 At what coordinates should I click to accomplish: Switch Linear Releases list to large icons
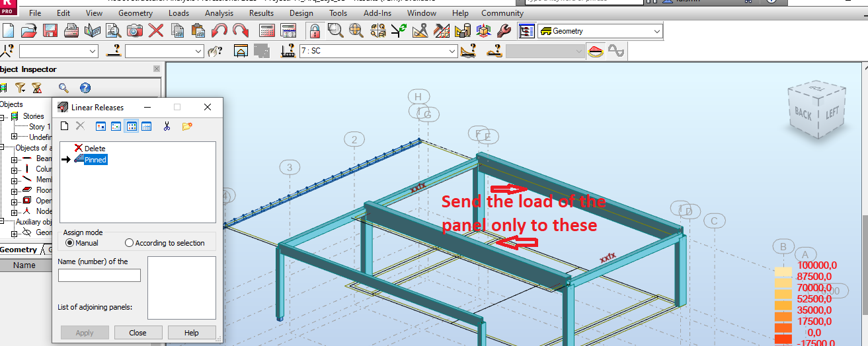101,126
